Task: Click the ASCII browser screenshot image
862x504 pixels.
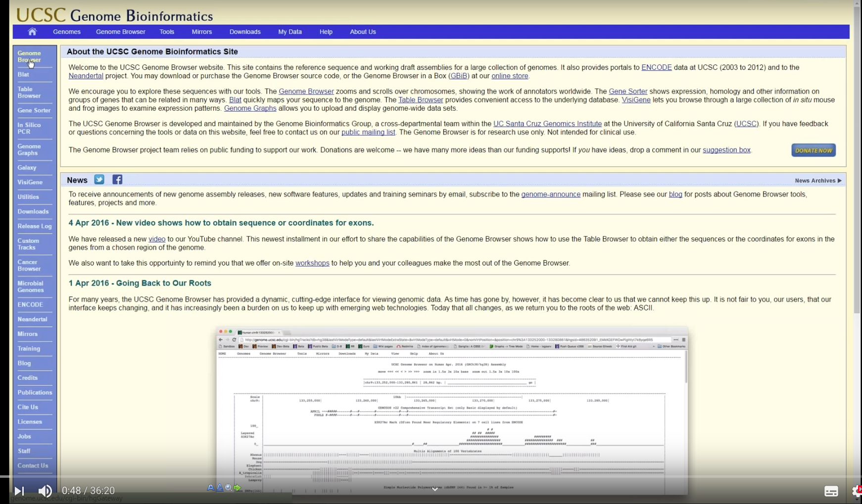Action: (x=452, y=411)
